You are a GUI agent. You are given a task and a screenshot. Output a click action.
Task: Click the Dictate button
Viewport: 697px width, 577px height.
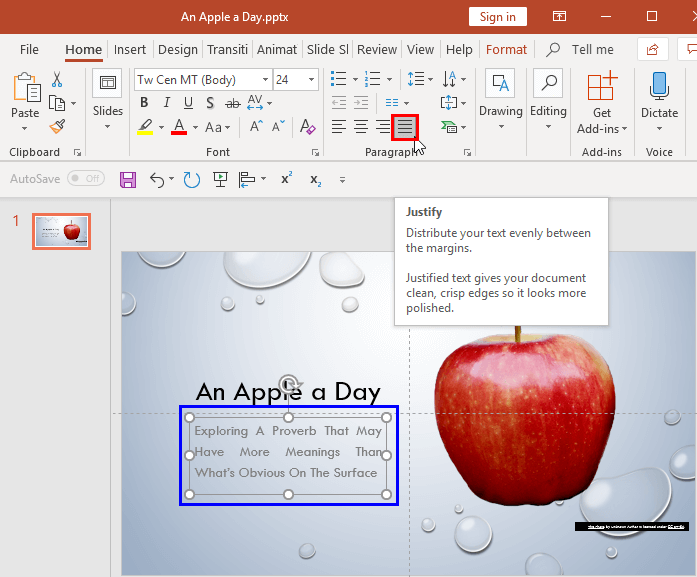tap(659, 100)
